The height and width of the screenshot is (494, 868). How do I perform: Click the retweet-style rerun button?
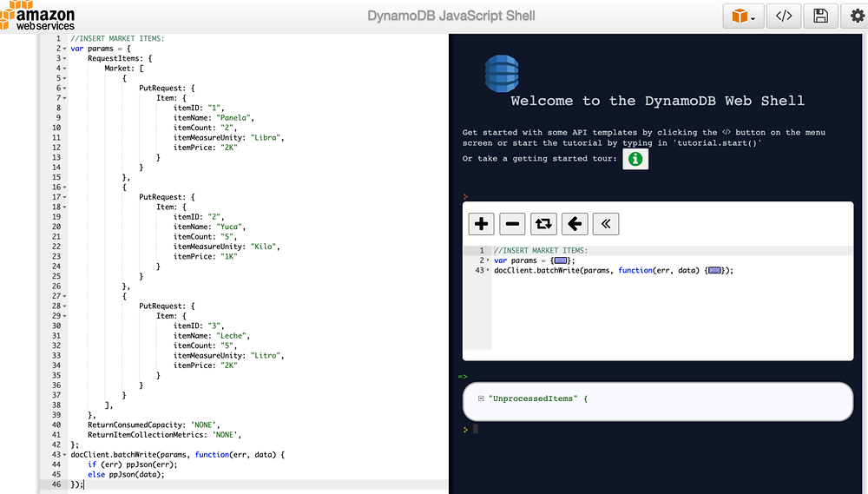(543, 224)
